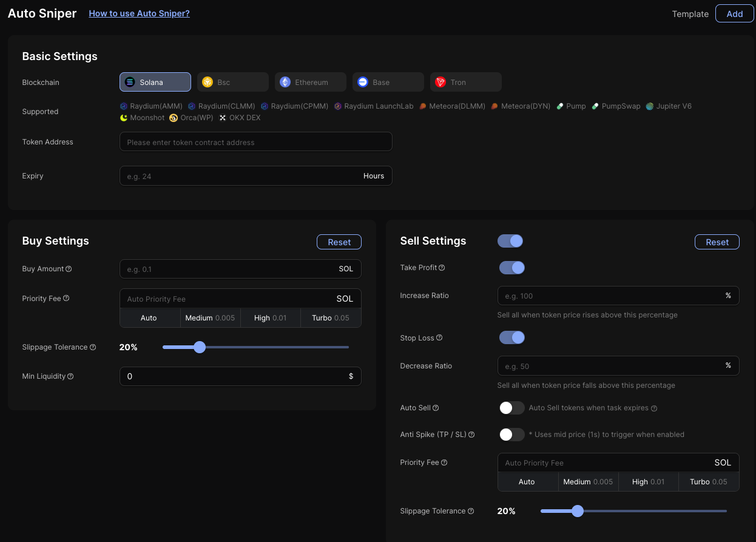Choose Medium 0.005 priority fee in Buy Settings

click(x=211, y=318)
